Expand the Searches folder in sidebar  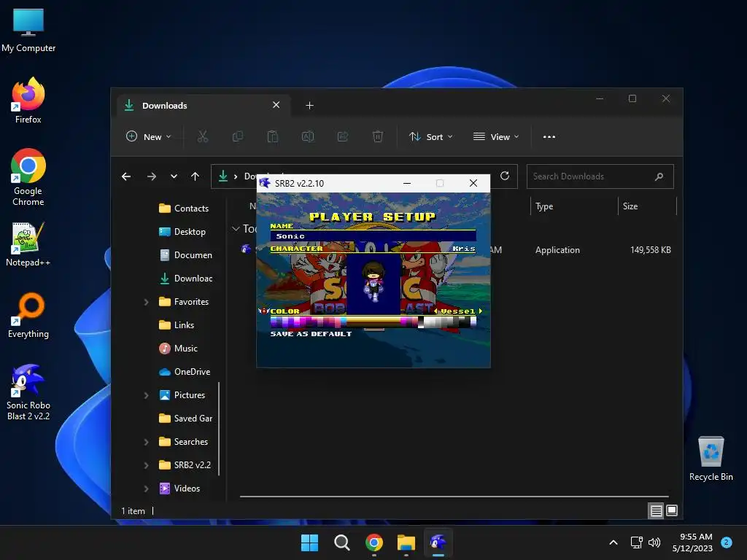coord(146,442)
